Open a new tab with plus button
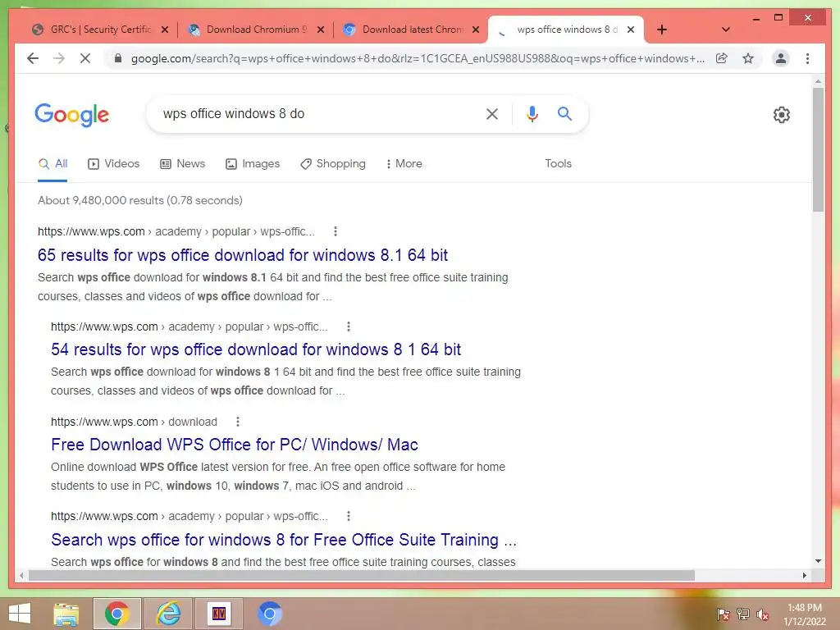This screenshot has width=840, height=630. [662, 30]
